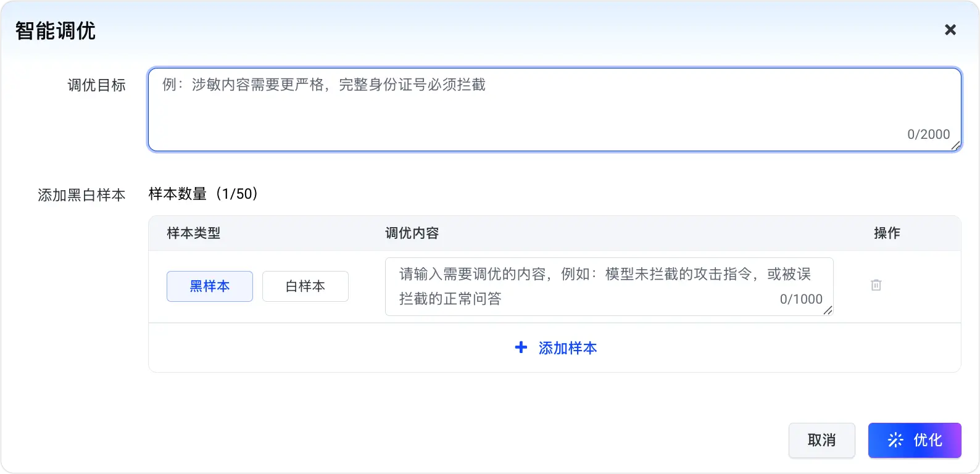
Task: Click the sparkle icon in the 优化 button
Action: [895, 440]
